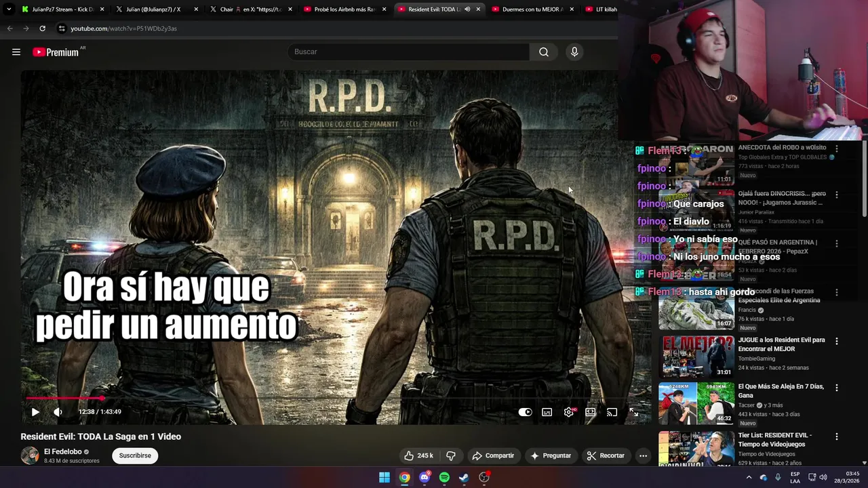Screen dimensions: 868x488
Task: Like the video with 245 k likes
Action: click(418, 455)
